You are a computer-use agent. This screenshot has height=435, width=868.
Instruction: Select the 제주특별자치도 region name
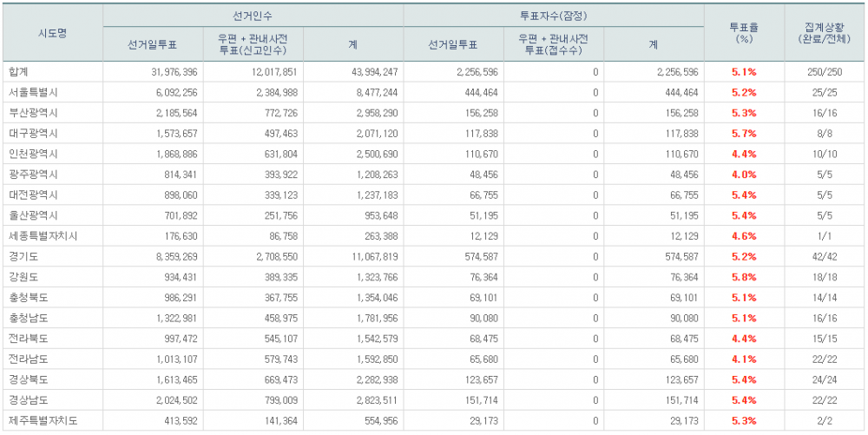[x=40, y=421]
